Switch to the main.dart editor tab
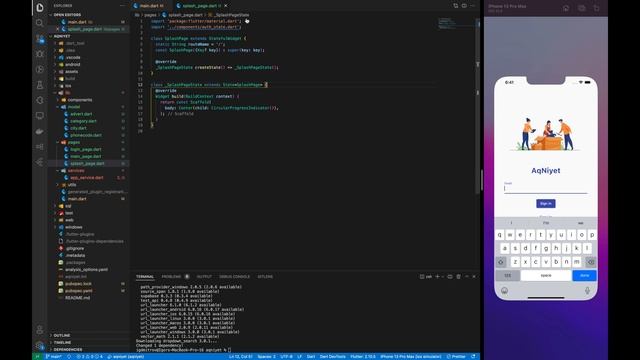The width and height of the screenshot is (640, 360). [149, 6]
